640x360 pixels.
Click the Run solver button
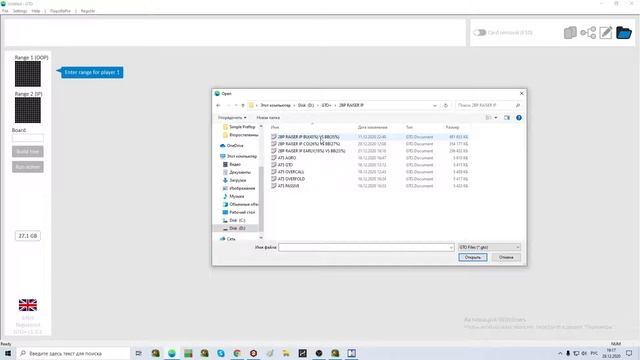point(28,167)
